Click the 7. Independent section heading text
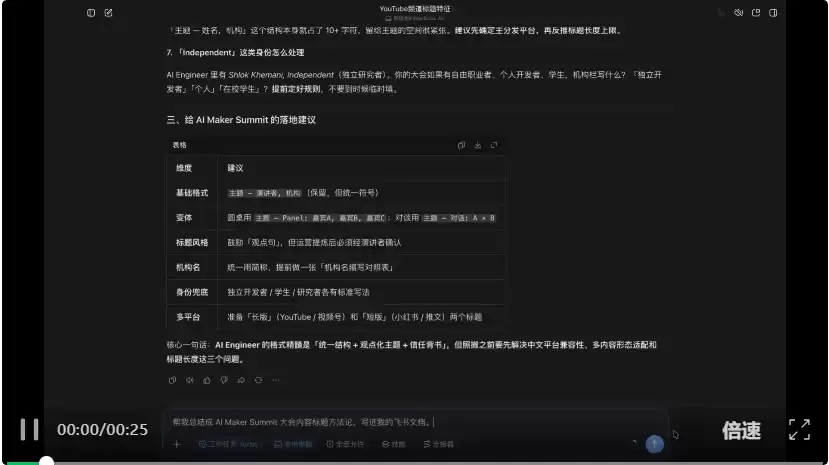 pos(235,52)
